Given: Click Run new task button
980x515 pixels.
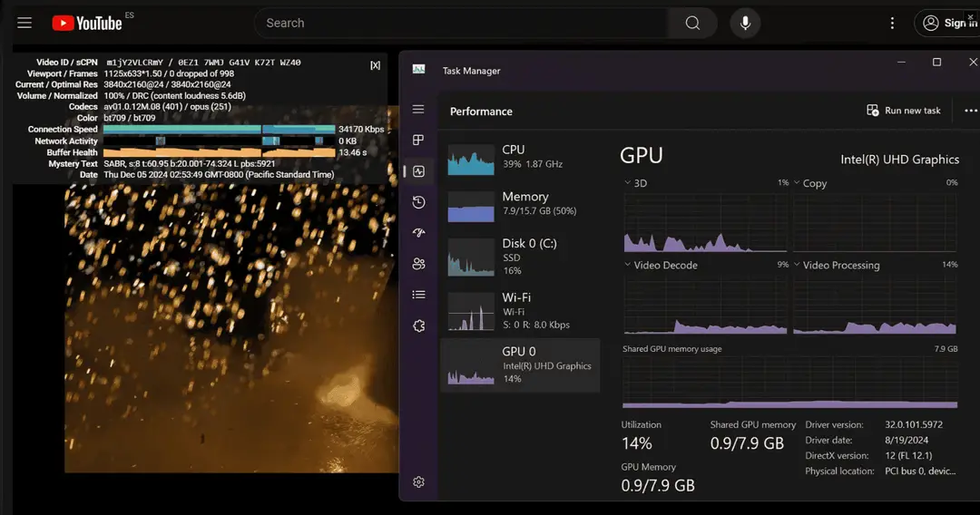Looking at the screenshot, I should [x=904, y=111].
